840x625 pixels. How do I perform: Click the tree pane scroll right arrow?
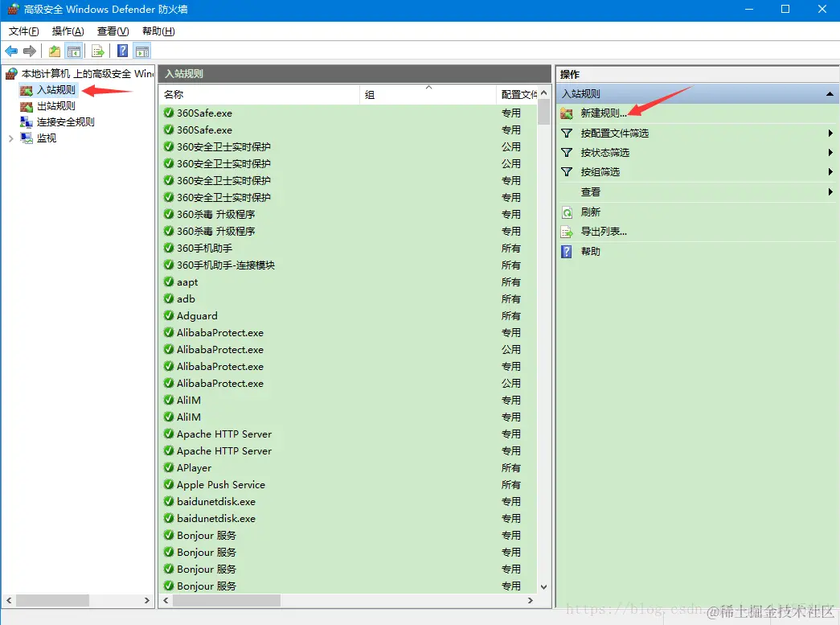pos(147,601)
